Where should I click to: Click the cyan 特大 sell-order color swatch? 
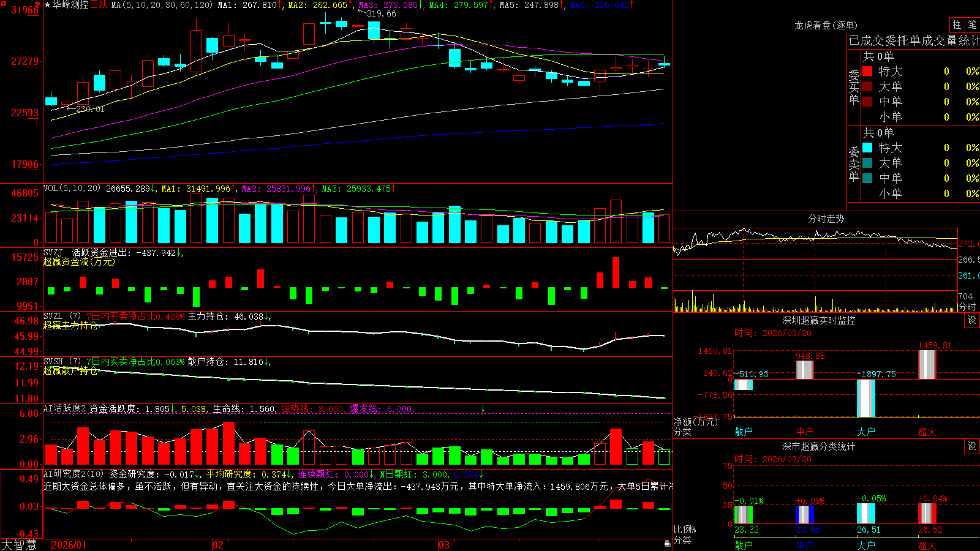tap(867, 148)
